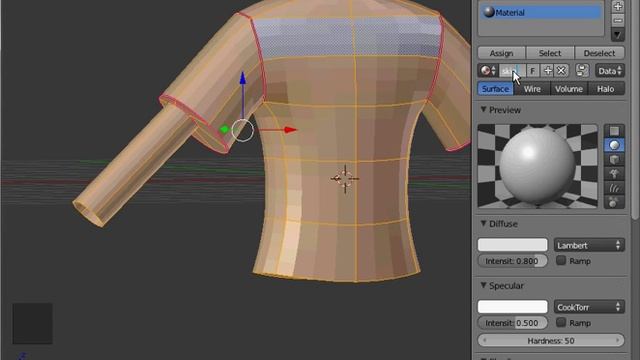Toggle fake user F button

pos(533,71)
